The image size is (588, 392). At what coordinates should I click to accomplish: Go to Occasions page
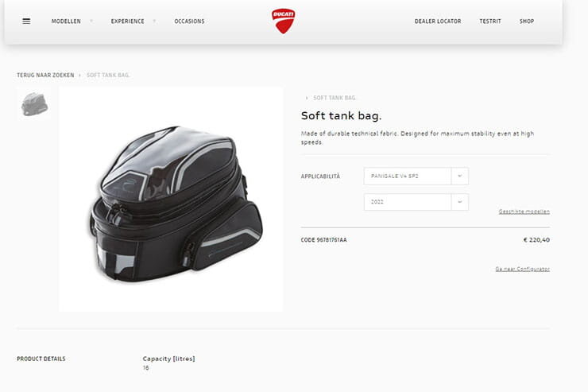click(x=189, y=21)
